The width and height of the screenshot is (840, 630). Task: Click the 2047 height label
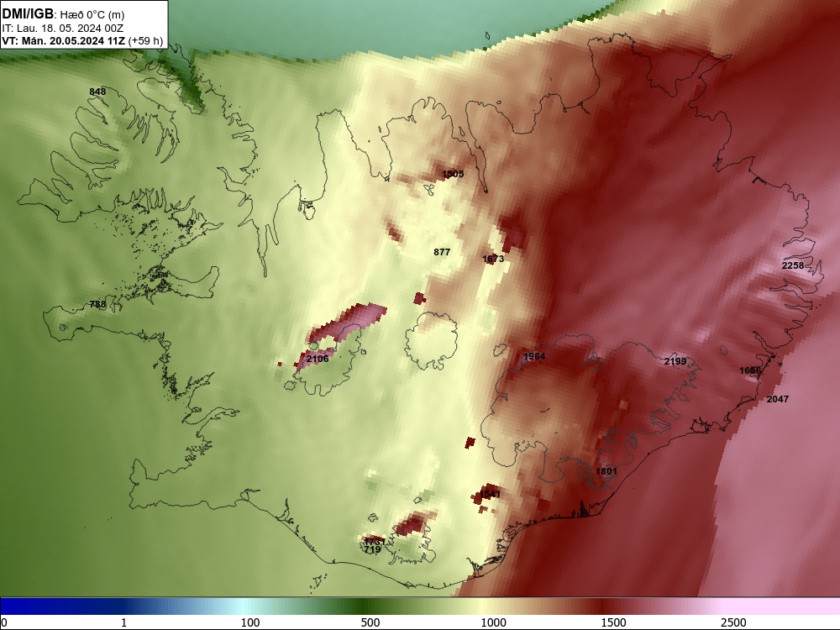tap(778, 399)
